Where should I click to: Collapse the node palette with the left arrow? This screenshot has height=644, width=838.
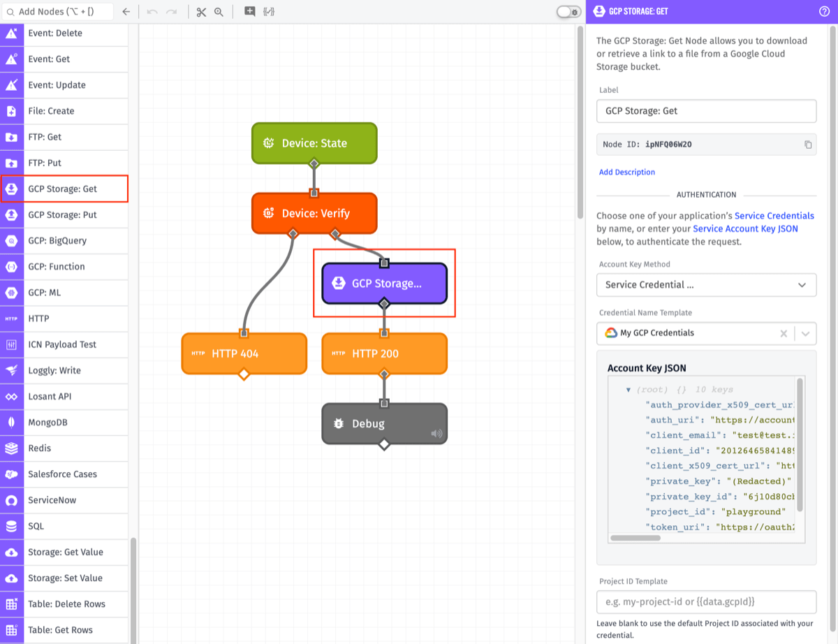click(126, 12)
